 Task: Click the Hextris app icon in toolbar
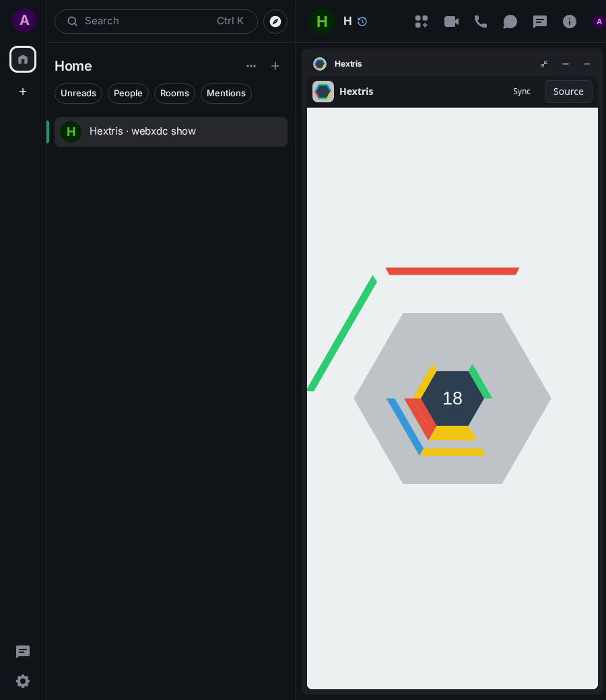(x=323, y=92)
